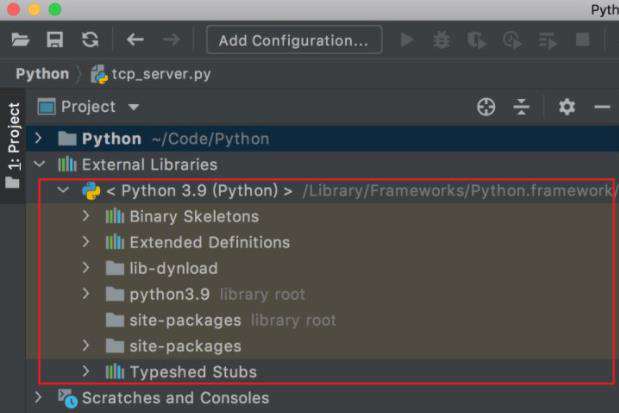Click the Collapse All icon
Viewport: 619px width, 413px height.
(x=521, y=107)
